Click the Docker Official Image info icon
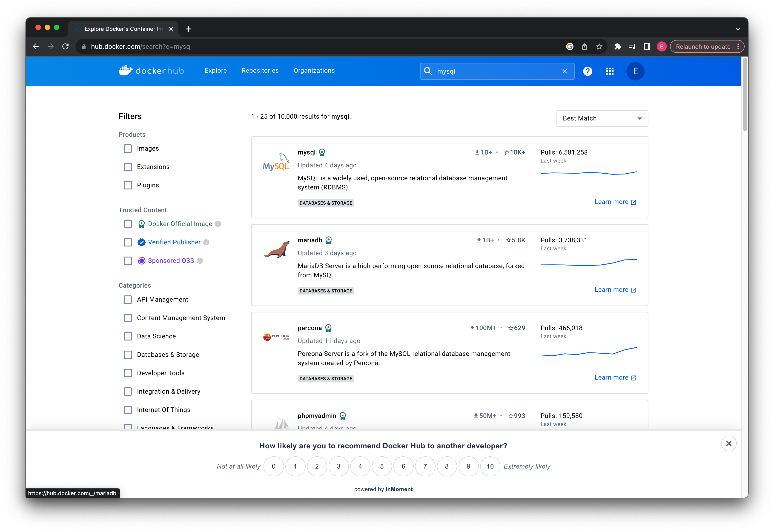This screenshot has height=532, width=774. tap(218, 224)
